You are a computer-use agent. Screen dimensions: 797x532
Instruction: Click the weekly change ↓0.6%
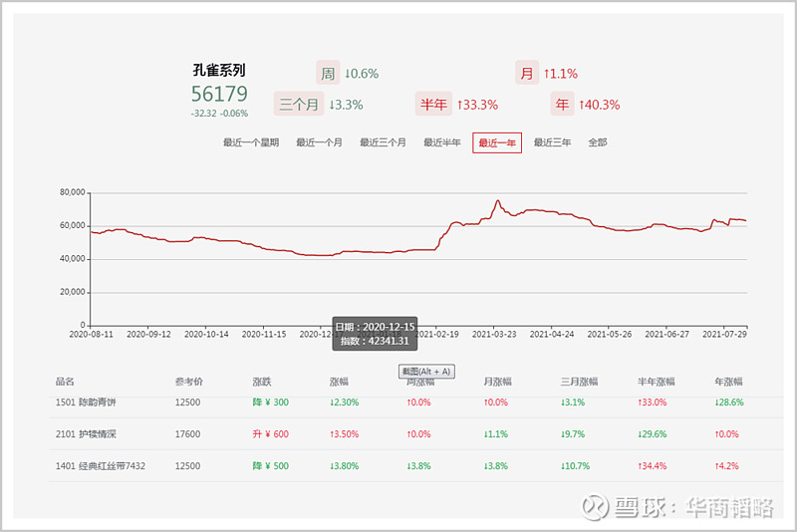click(x=362, y=74)
